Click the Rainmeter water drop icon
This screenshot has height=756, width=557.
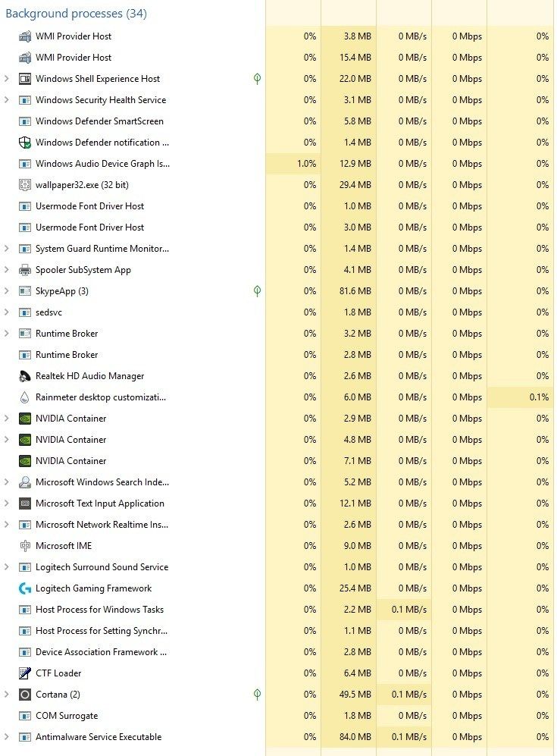pyautogui.click(x=24, y=397)
